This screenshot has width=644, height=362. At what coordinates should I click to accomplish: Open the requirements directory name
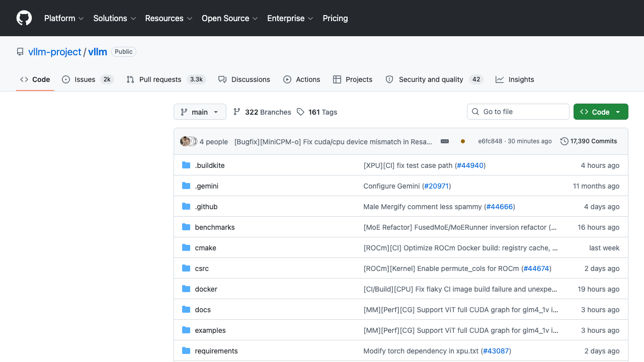point(216,351)
